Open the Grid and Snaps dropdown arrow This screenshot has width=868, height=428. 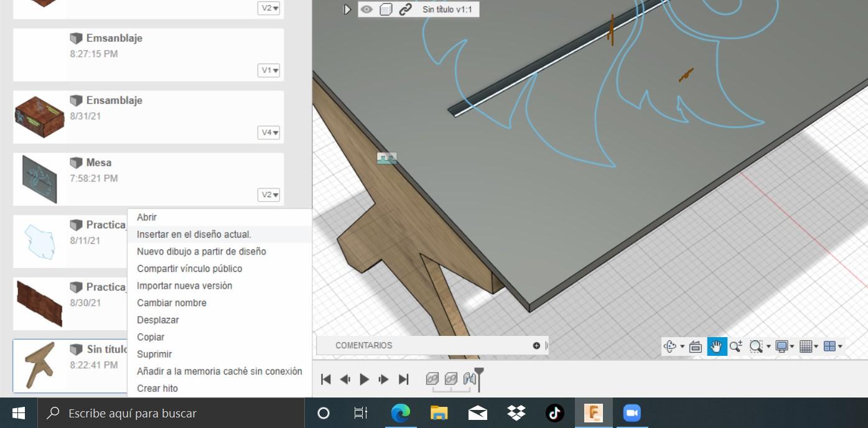(x=816, y=347)
